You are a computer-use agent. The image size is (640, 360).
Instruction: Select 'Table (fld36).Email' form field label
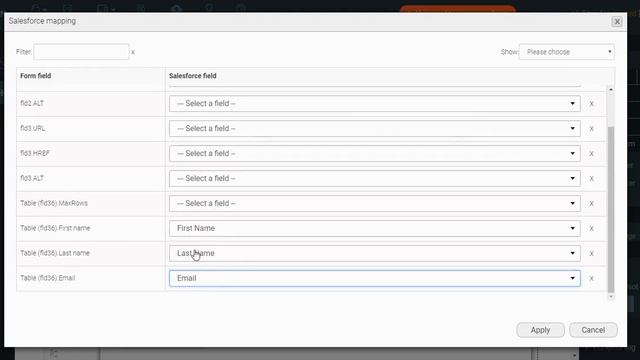(x=47, y=278)
